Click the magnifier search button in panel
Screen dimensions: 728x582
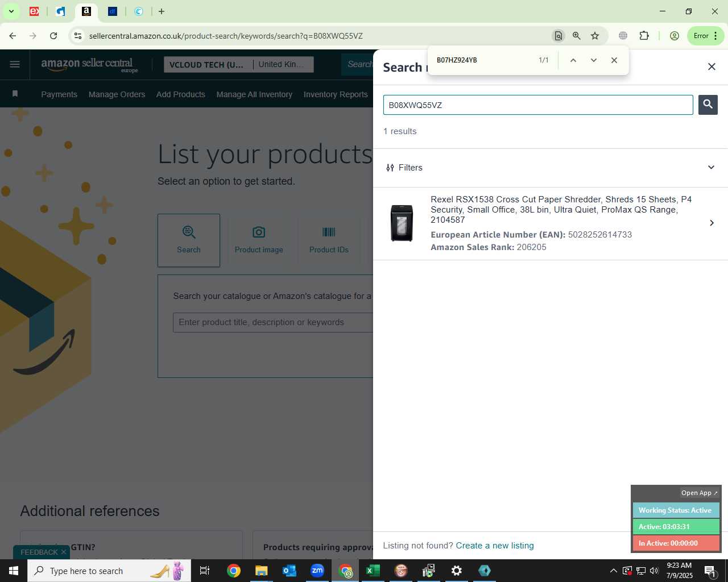point(708,105)
